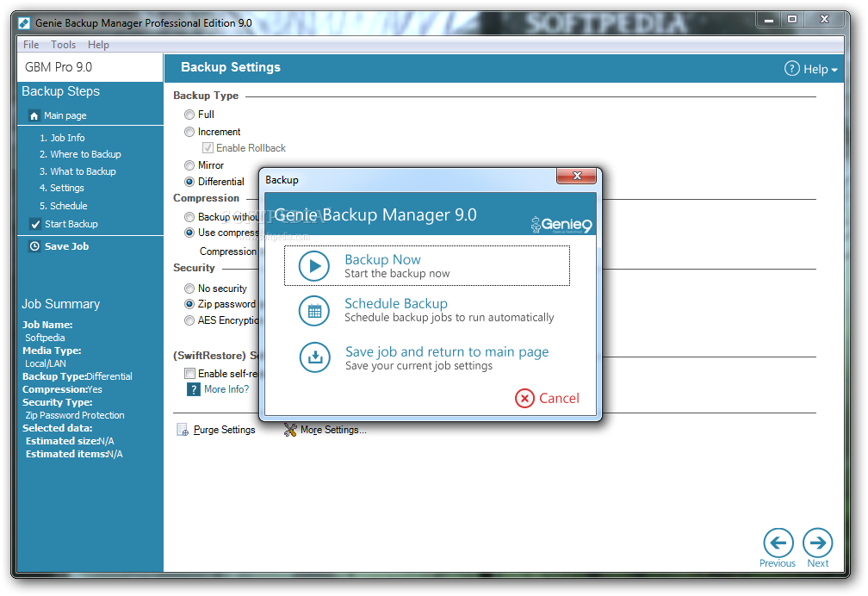Image resolution: width=868 pixels, height=596 pixels.
Task: Open More Settings...
Action: pyautogui.click(x=333, y=430)
